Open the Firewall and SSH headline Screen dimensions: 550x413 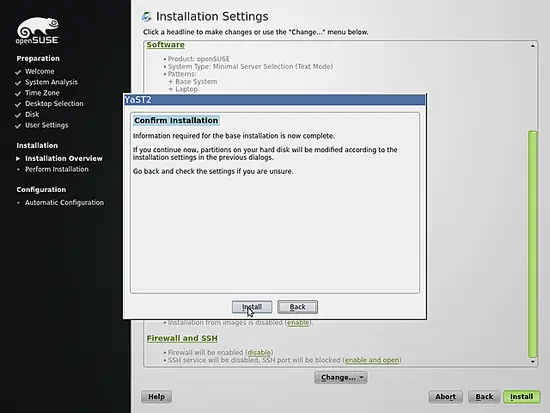tap(182, 338)
